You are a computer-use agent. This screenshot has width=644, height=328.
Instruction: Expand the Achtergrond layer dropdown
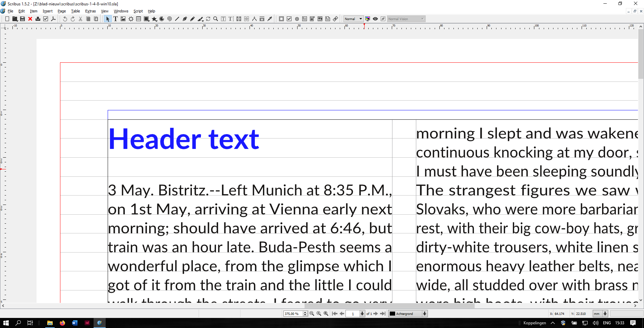click(424, 314)
